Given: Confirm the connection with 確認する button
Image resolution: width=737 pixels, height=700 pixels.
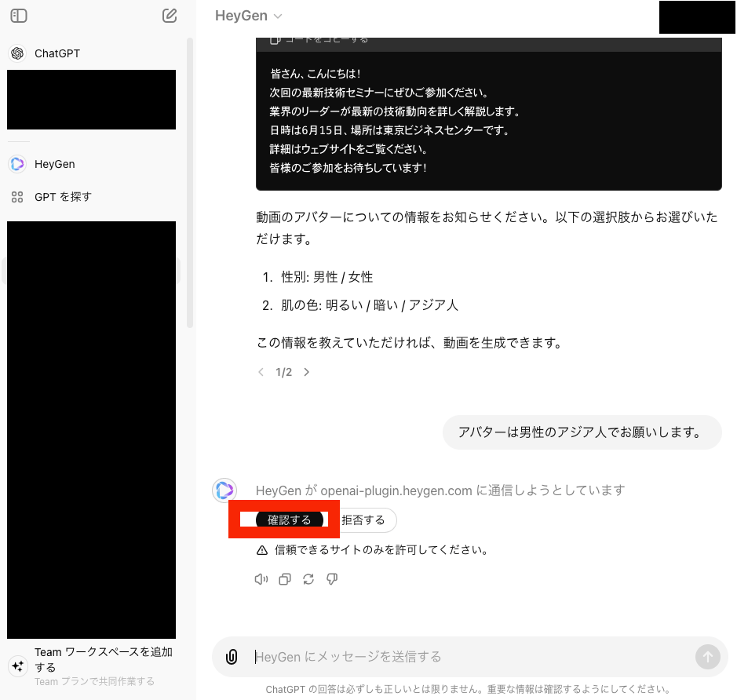Looking at the screenshot, I should [x=290, y=520].
